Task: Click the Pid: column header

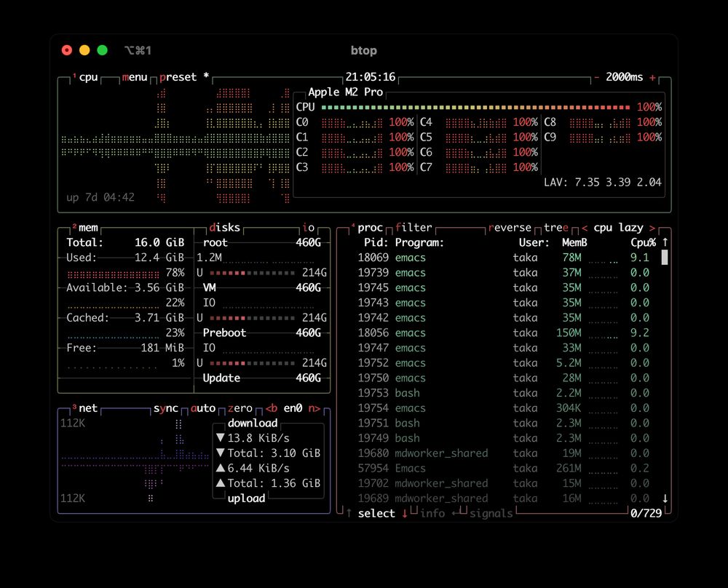Action: (376, 242)
